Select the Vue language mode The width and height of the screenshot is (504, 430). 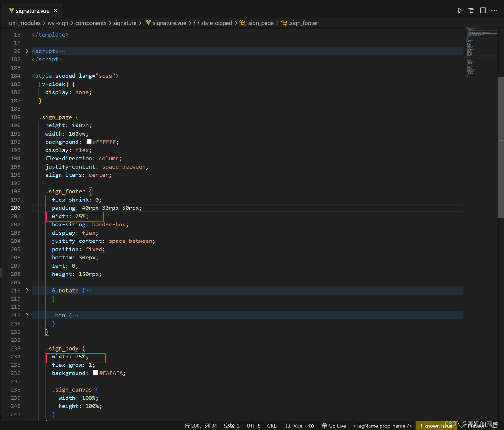tap(298, 426)
